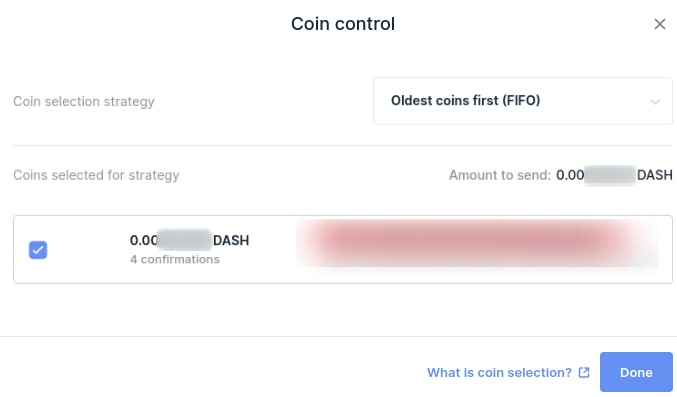The height and width of the screenshot is (397, 677).
Task: Click the '4 confirmations' text
Action: [175, 259]
